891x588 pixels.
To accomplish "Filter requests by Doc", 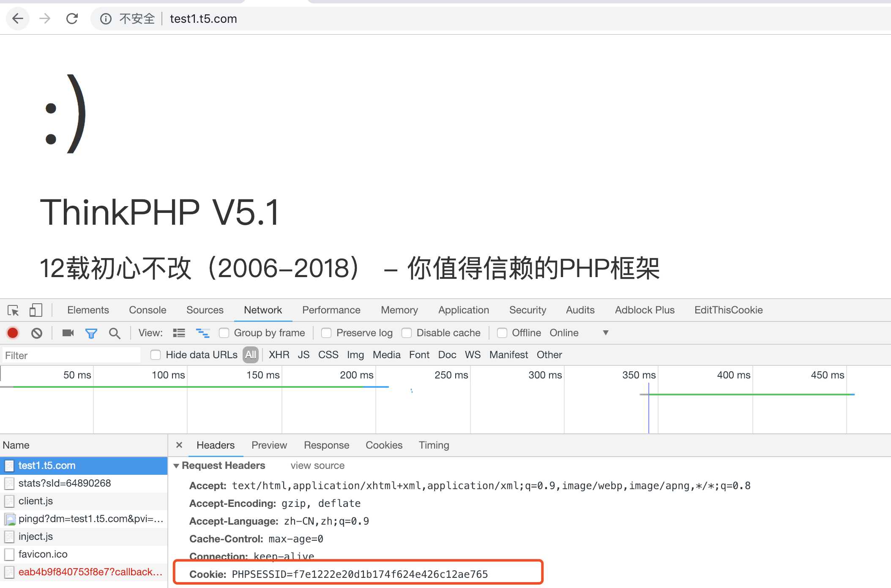I will pos(447,355).
